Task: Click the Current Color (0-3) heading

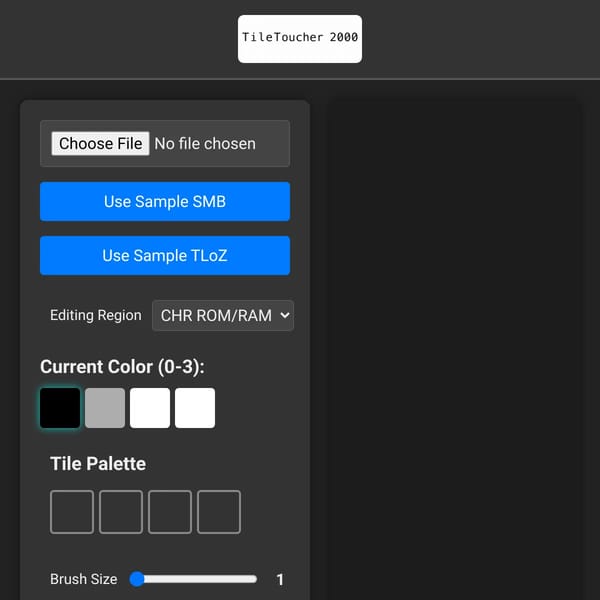Action: pos(122,367)
